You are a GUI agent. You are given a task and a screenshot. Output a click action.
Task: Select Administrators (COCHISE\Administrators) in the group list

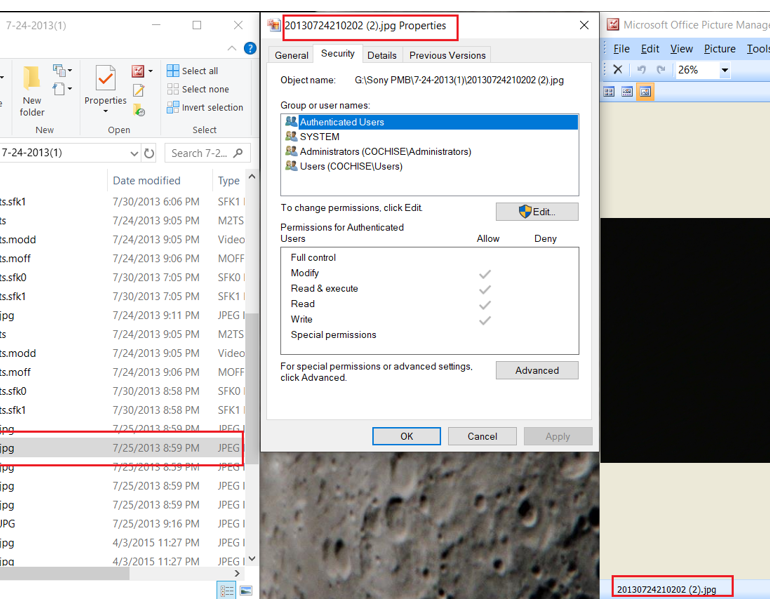point(384,152)
